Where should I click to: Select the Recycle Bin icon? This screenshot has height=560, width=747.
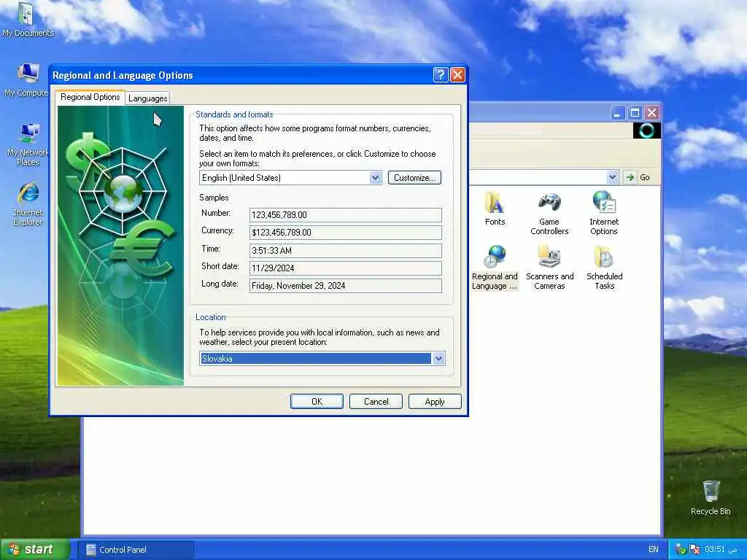coord(711,497)
